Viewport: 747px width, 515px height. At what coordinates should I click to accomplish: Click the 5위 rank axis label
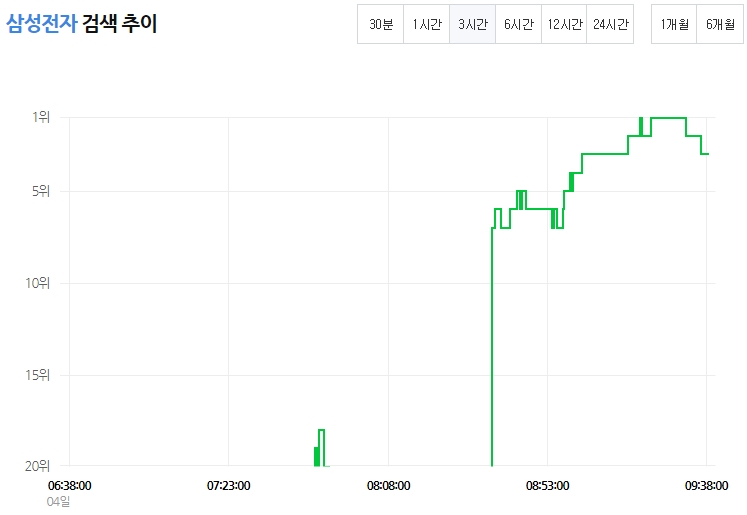[x=41, y=191]
